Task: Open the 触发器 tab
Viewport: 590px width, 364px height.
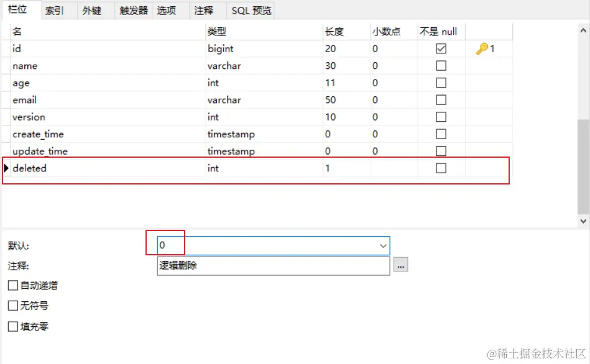Action: 134,11
